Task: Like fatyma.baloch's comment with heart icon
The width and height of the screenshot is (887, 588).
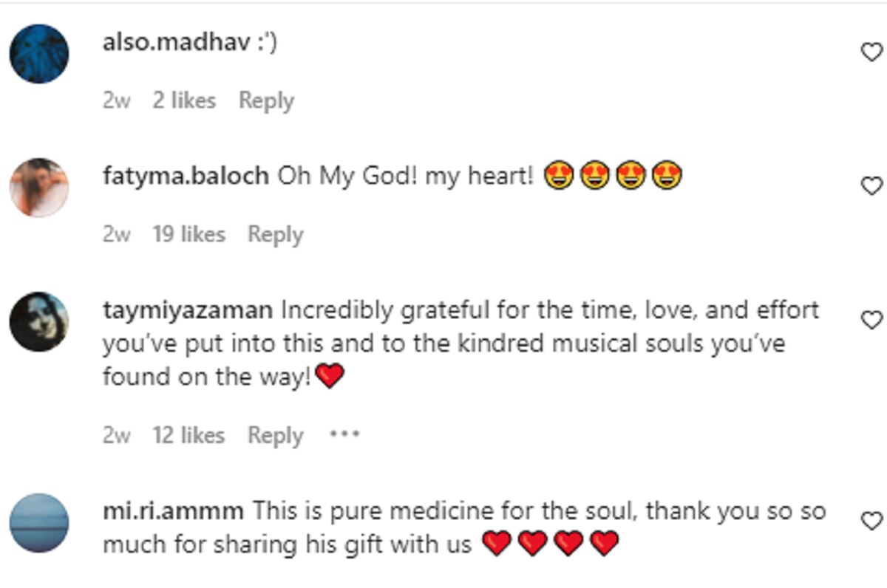Action: click(x=873, y=185)
